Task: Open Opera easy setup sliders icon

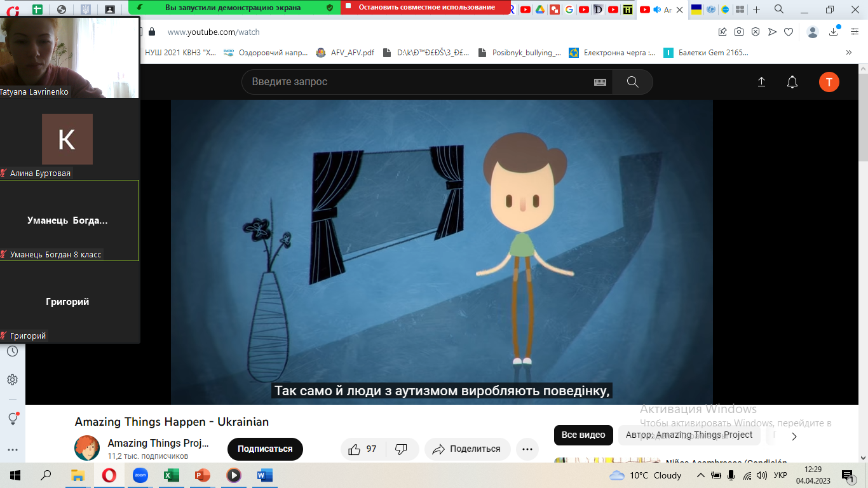Action: point(855,32)
